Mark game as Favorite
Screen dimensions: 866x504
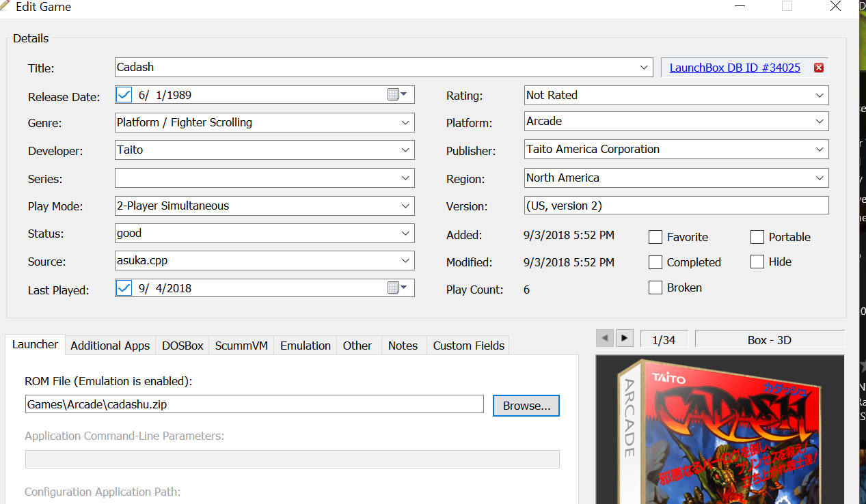coord(655,237)
